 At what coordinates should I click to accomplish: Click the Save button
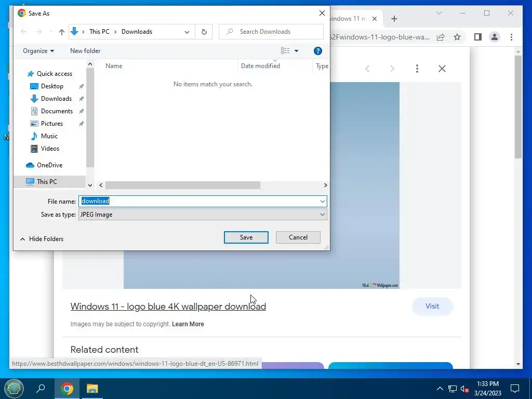[x=246, y=237]
